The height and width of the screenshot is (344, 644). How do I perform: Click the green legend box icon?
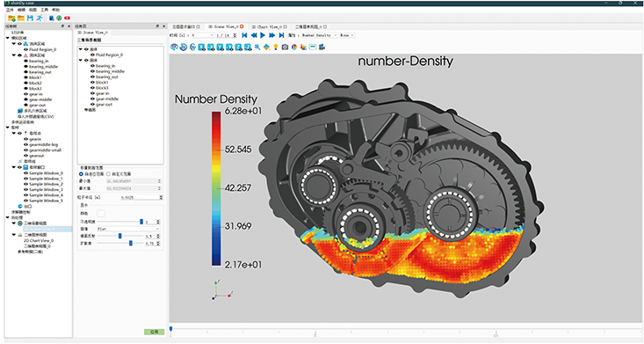(x=313, y=48)
